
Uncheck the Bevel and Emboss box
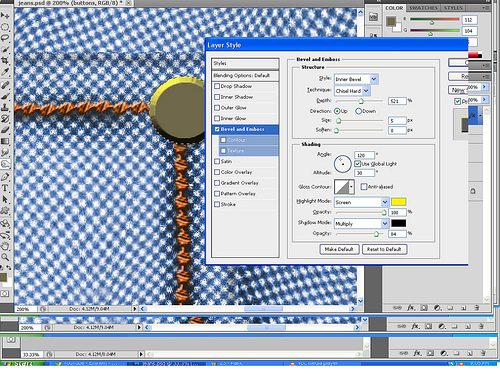[217, 129]
